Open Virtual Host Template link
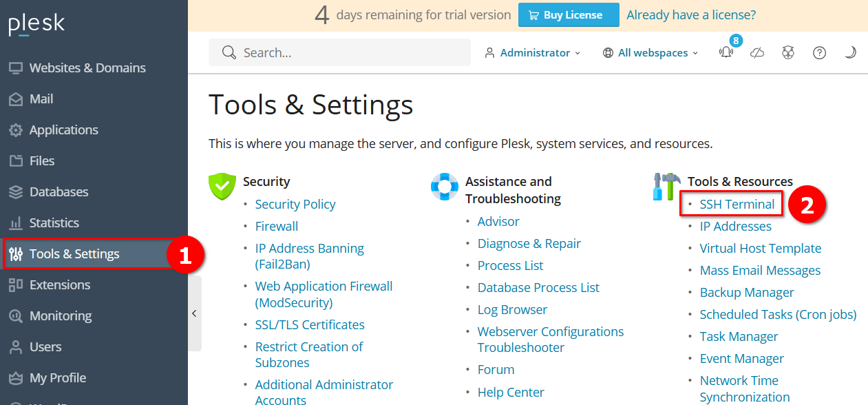This screenshot has height=405, width=868. coord(761,248)
